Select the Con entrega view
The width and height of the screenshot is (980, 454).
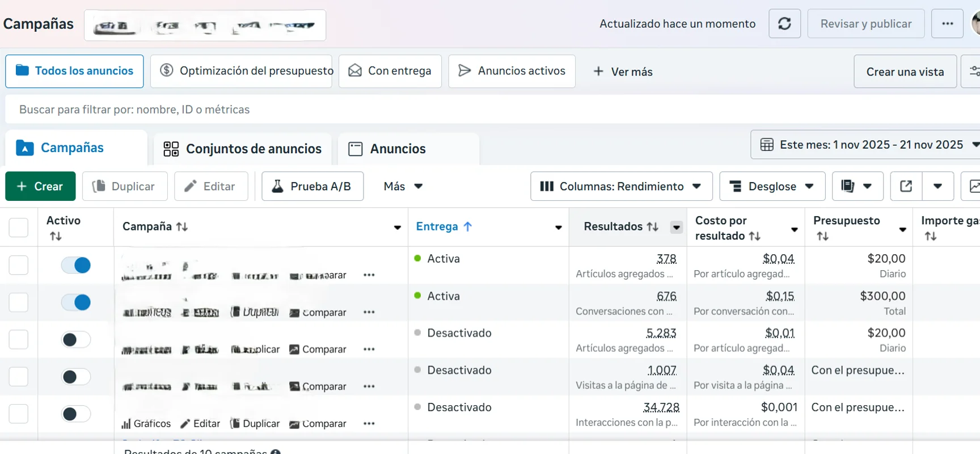pos(390,71)
